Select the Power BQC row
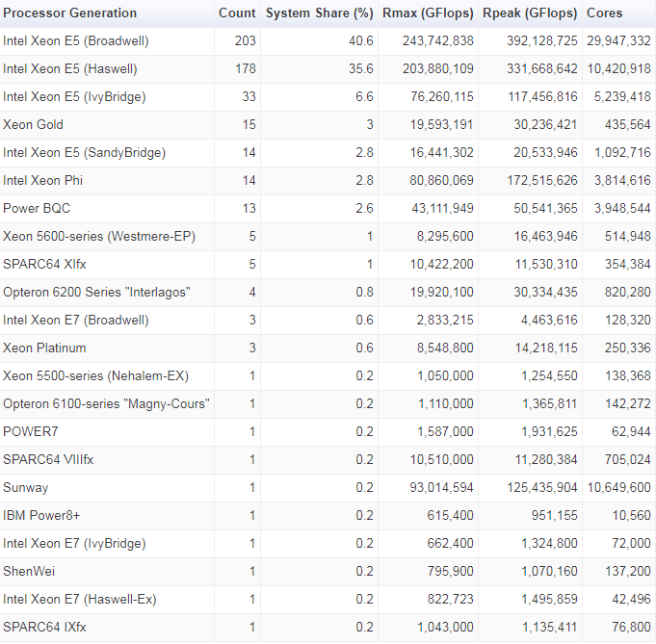The height and width of the screenshot is (644, 656). click(328, 209)
